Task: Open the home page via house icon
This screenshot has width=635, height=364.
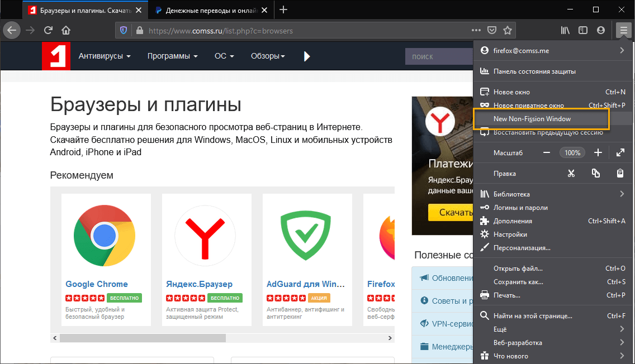Action: click(x=66, y=30)
